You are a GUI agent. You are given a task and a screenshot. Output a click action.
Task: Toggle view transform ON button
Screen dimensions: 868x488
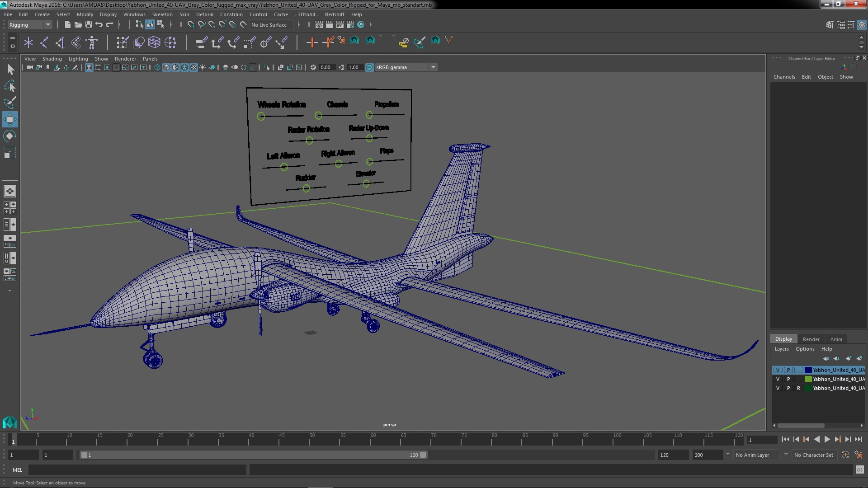[369, 67]
